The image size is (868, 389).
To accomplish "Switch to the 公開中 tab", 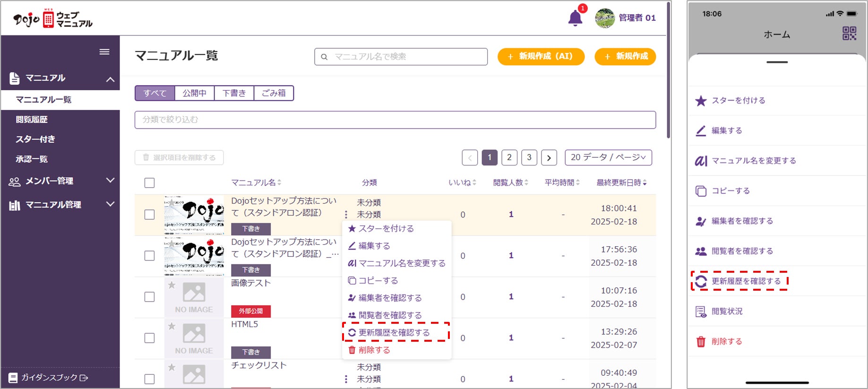I will click(x=195, y=93).
